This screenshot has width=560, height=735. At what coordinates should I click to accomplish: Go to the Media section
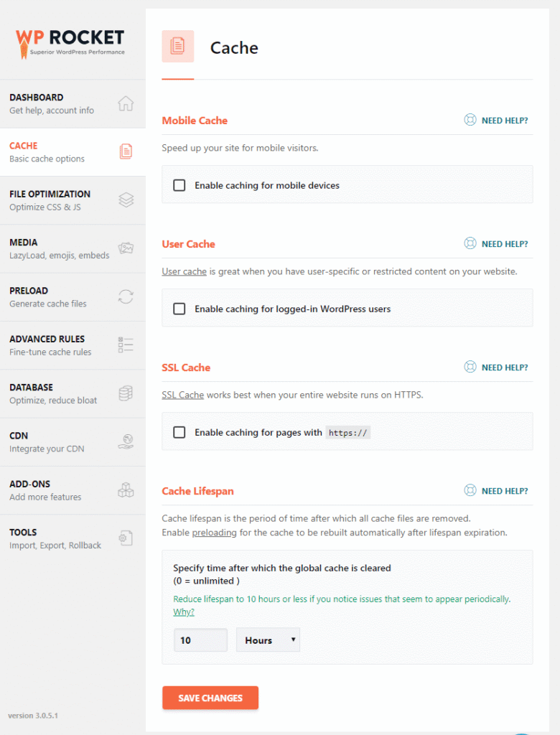coord(73,248)
